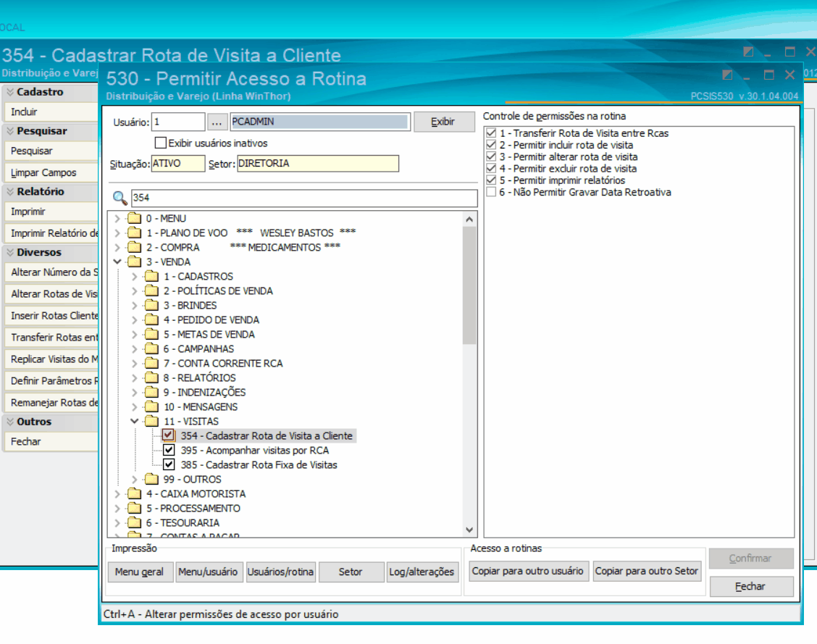Click the Fechar button in window 530
Viewport: 817px width, 644px height.
(751, 586)
